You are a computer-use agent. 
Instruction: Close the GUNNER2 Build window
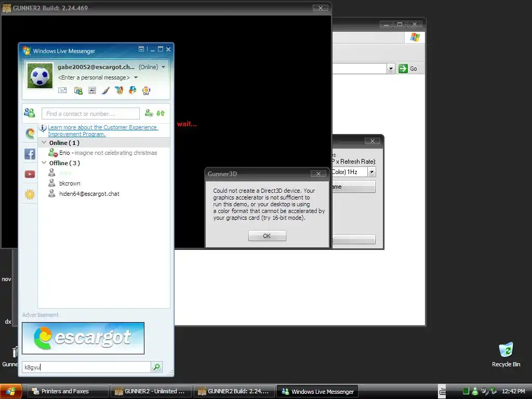tap(320, 8)
